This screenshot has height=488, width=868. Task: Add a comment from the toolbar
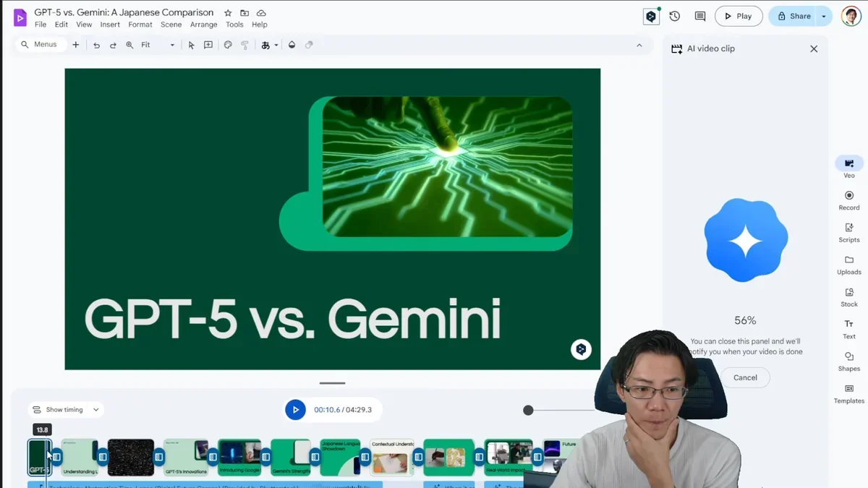[x=208, y=45]
